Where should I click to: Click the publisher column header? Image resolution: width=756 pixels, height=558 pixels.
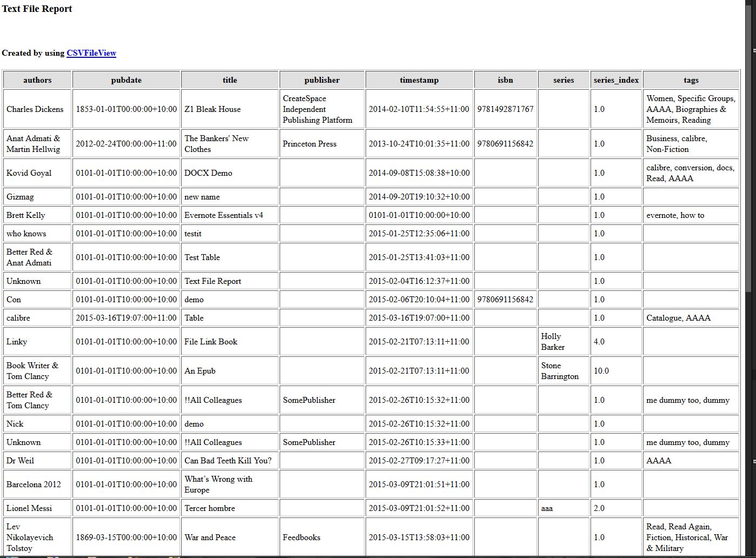click(322, 80)
